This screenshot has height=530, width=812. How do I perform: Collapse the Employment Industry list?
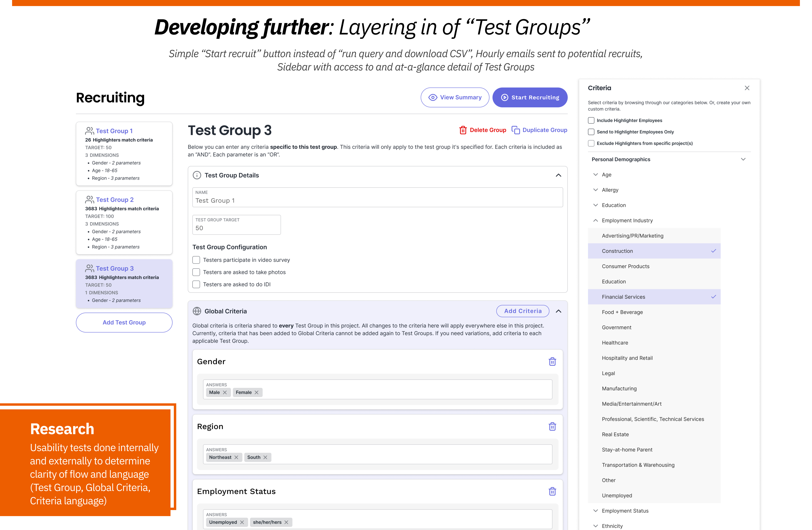(x=596, y=220)
